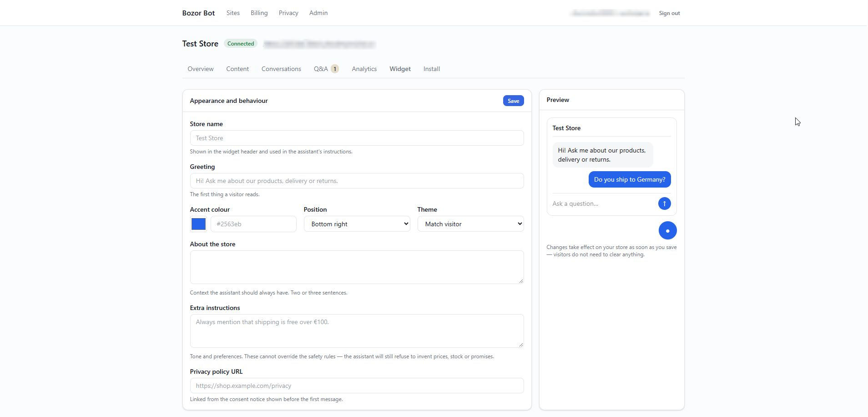868x417 pixels.
Task: Open the Theme dropdown
Action: [470, 224]
